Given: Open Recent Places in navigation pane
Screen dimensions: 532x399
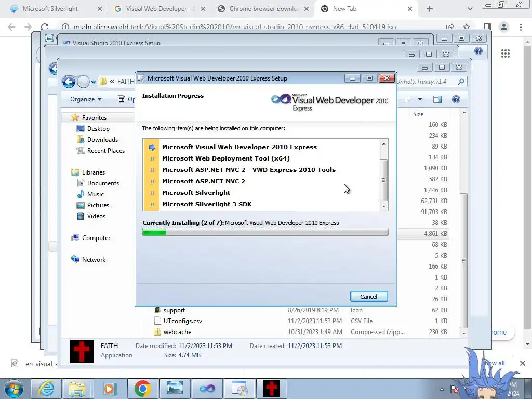Looking at the screenshot, I should point(105,150).
